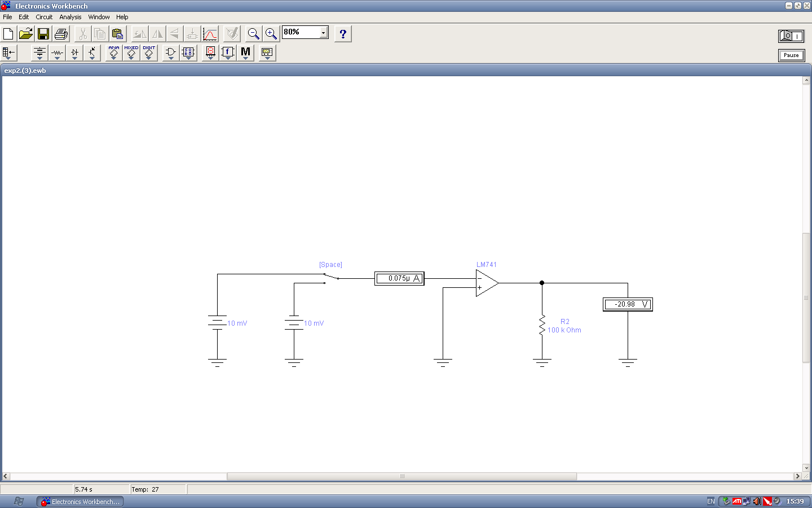Open the Indicators parts bin

tap(210, 53)
